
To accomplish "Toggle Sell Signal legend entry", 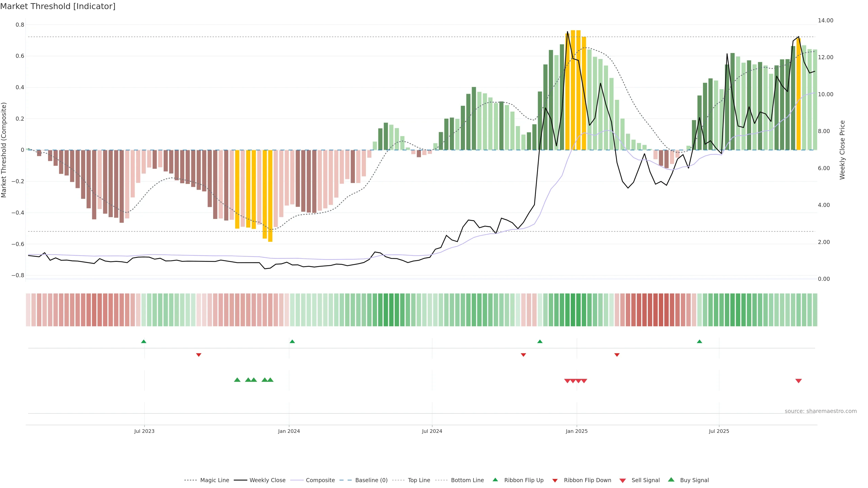I will (x=645, y=480).
